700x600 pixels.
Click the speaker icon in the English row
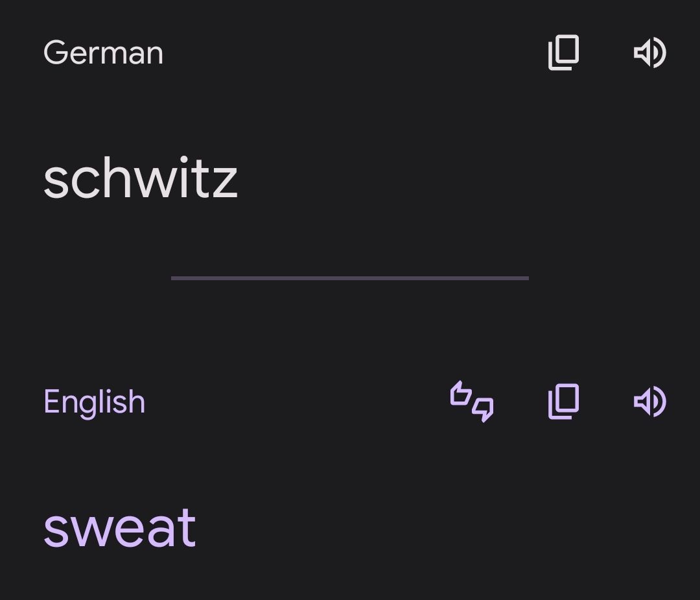coord(650,402)
